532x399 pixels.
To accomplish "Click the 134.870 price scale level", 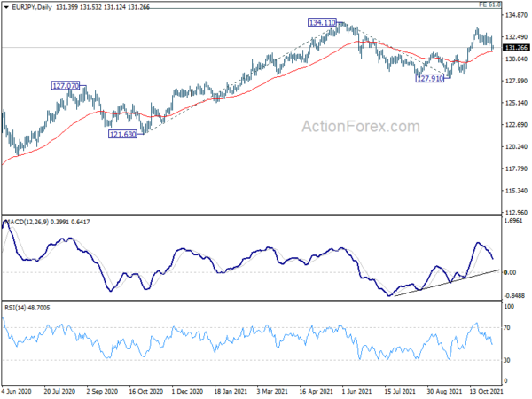I will (516, 15).
